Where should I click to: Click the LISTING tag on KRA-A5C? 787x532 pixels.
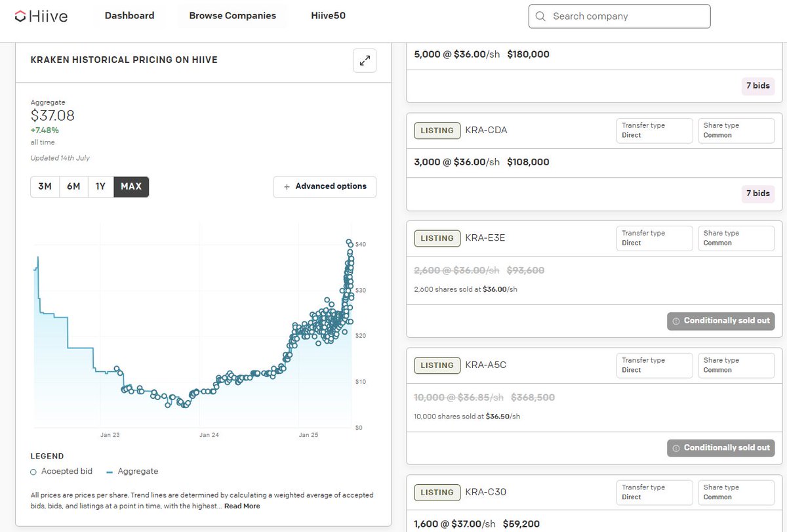point(437,365)
